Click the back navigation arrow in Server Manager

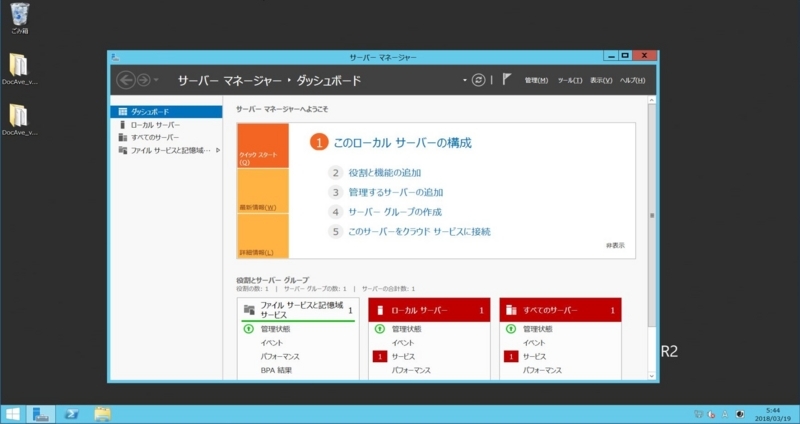pyautogui.click(x=126, y=80)
